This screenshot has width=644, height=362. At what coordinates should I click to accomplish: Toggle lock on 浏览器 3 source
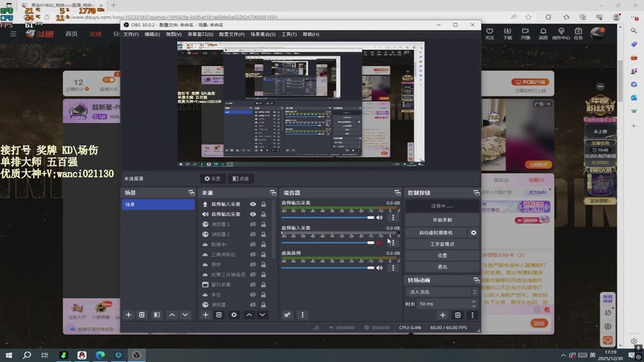(263, 224)
